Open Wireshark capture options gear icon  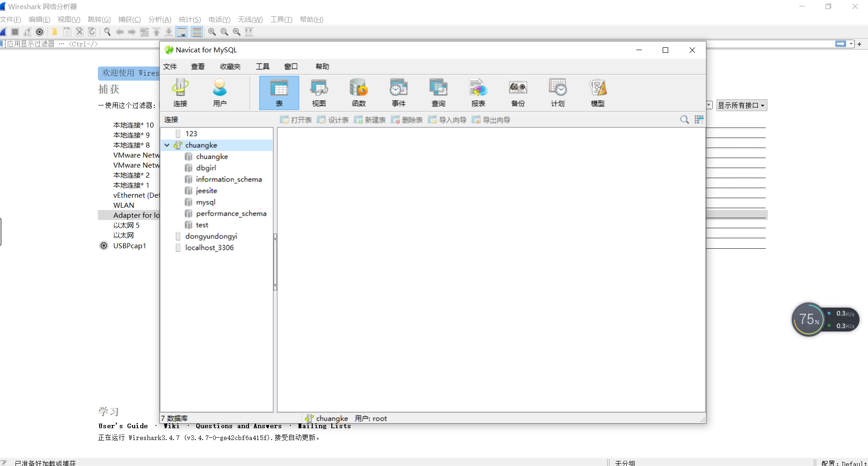pyautogui.click(x=40, y=32)
